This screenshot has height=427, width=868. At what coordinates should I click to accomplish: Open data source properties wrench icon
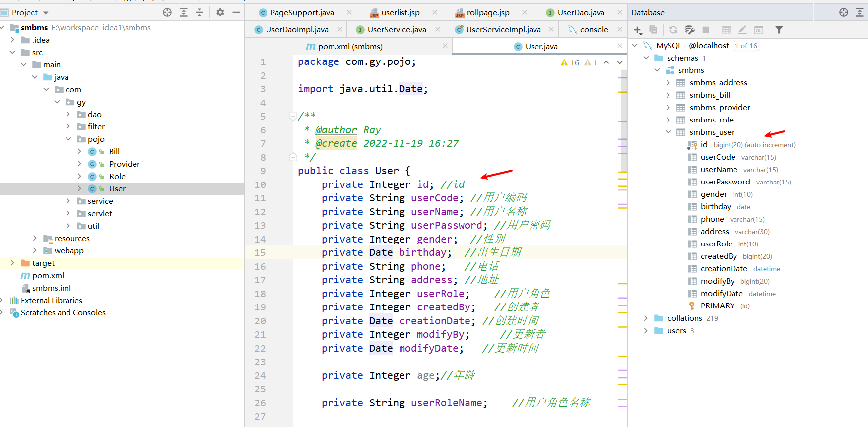(x=690, y=30)
